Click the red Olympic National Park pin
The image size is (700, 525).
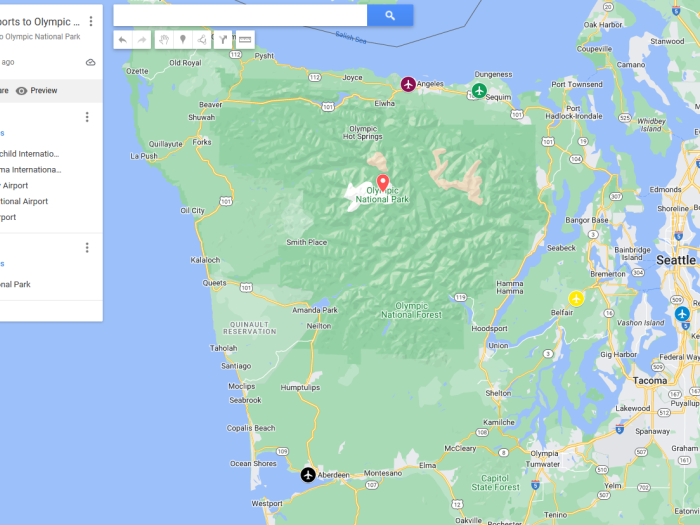click(x=383, y=183)
